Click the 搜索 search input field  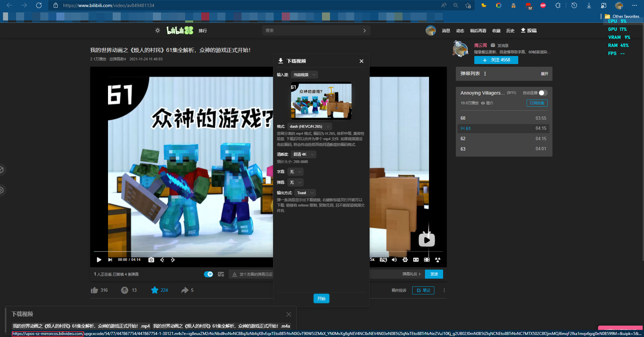click(x=312, y=31)
